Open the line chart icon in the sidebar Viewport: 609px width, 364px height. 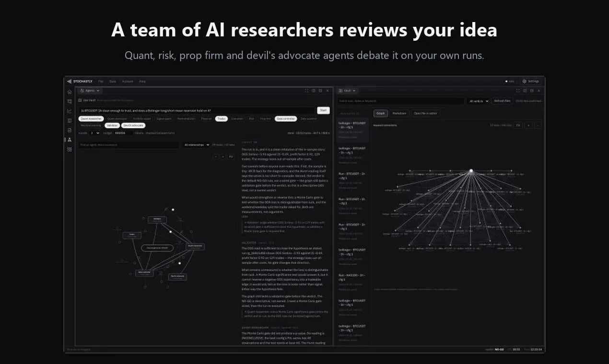(70, 111)
